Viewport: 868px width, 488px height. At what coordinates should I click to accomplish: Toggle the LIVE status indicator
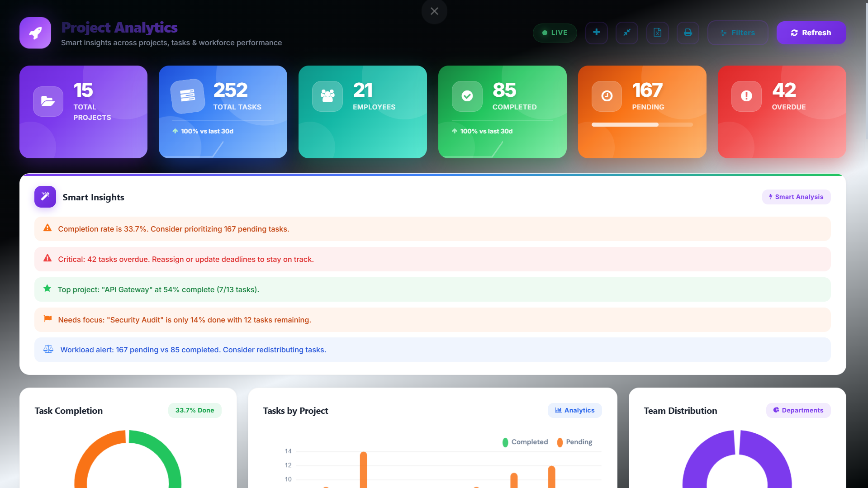click(x=555, y=33)
